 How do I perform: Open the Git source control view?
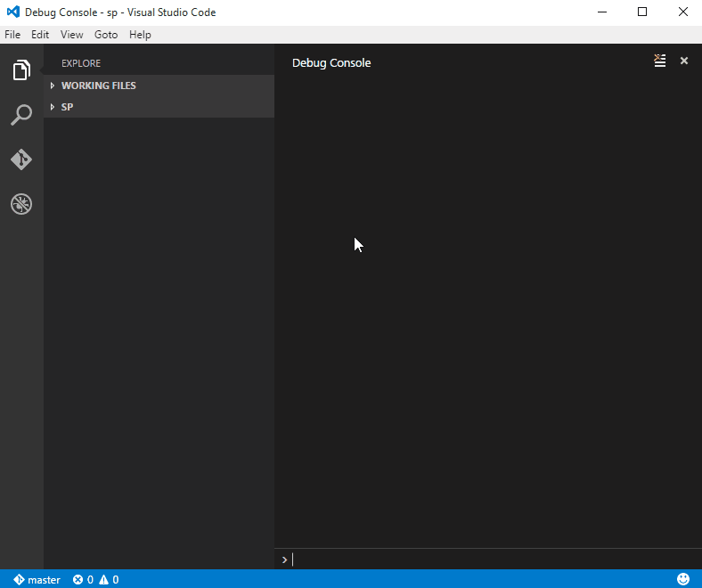21,159
